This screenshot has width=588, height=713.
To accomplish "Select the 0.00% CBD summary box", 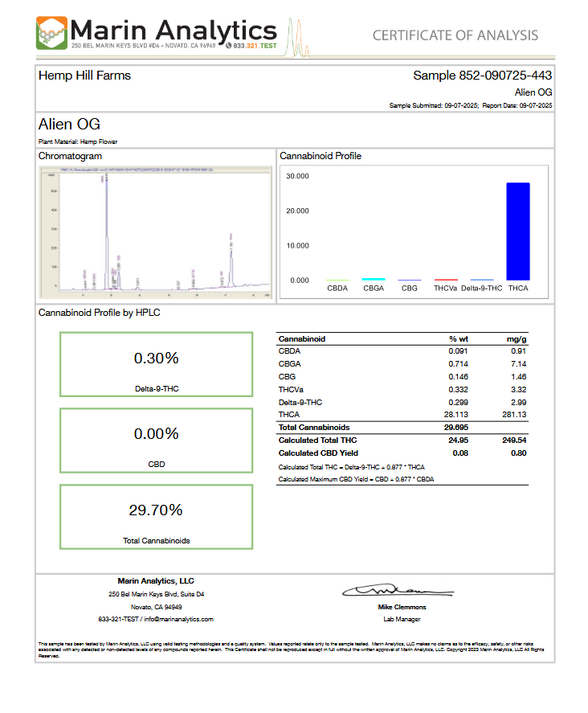I will click(x=157, y=441).
